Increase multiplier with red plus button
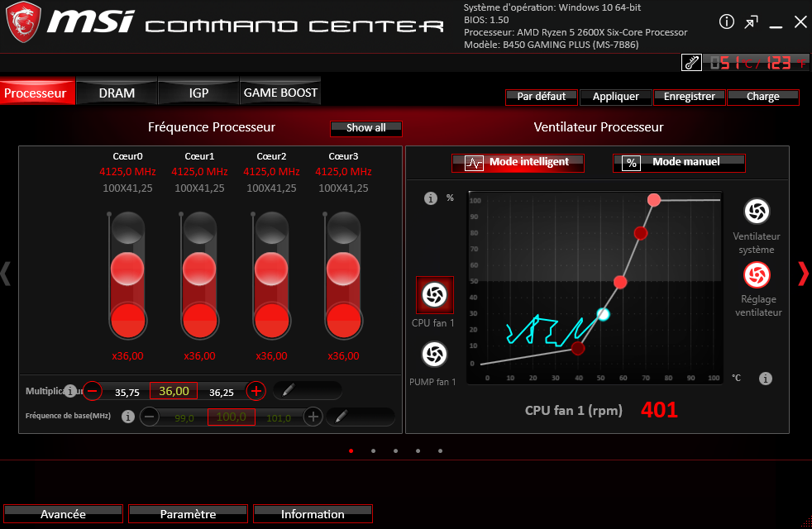Screen dimensions: 812x529 pos(256,391)
